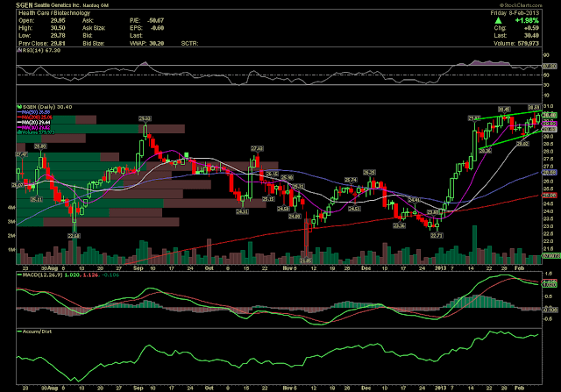
Task: Click the Prev Close value 29.81
Action: pos(58,43)
